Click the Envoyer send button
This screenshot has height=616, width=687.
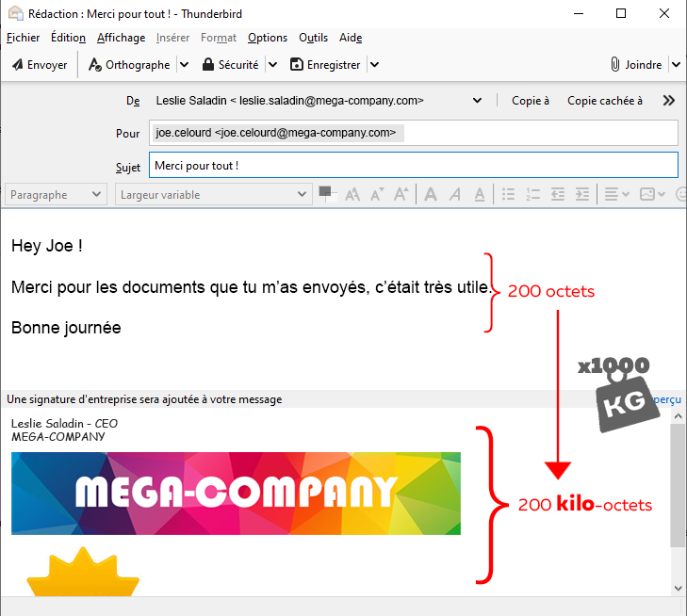pyautogui.click(x=40, y=65)
